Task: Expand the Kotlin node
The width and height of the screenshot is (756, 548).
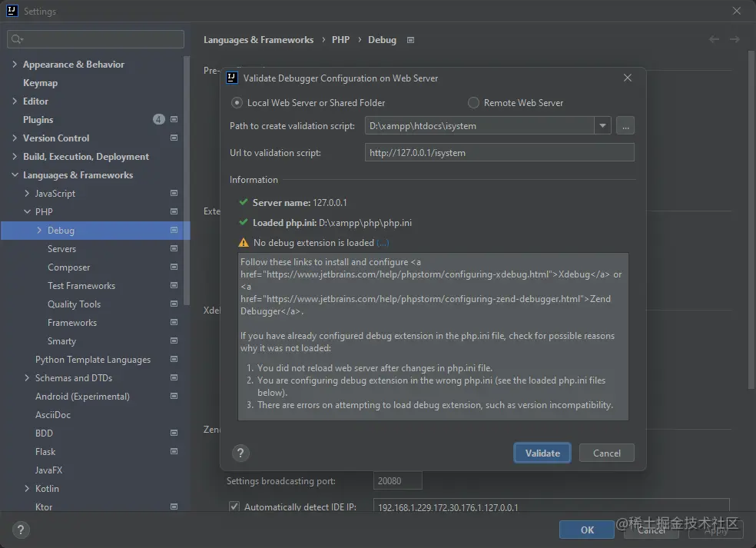Action: point(27,488)
